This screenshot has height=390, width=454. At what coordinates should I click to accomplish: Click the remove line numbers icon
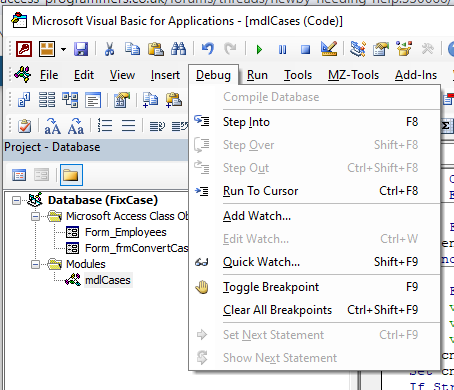(x=128, y=126)
